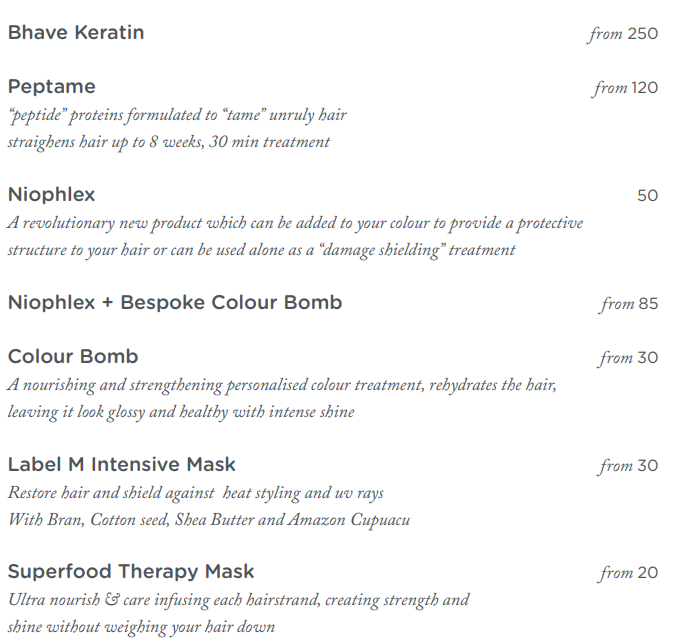Viewport: 680px width, 641px height.
Task: Click the Superfood Therapy Mask from 20 price
Action: point(629,574)
